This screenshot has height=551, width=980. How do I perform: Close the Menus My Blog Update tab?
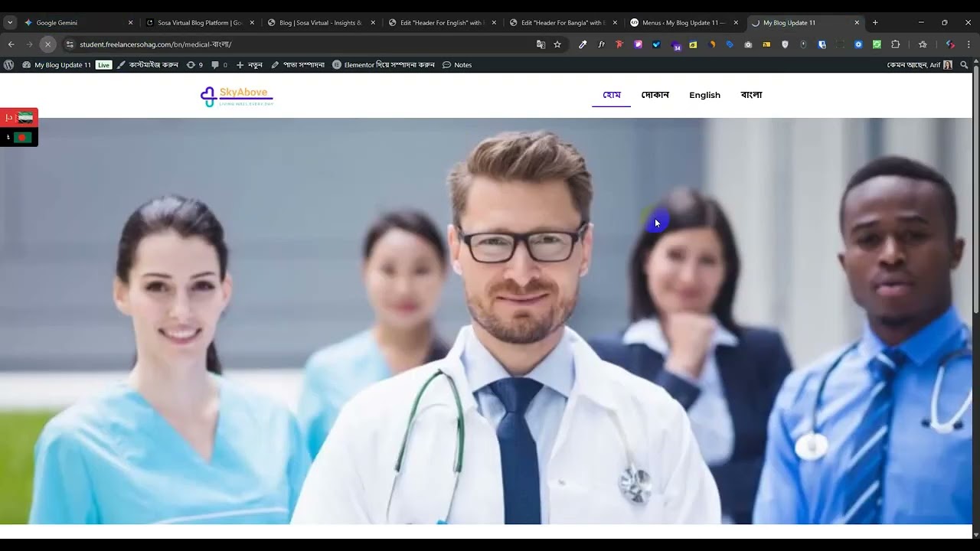pyautogui.click(x=736, y=23)
